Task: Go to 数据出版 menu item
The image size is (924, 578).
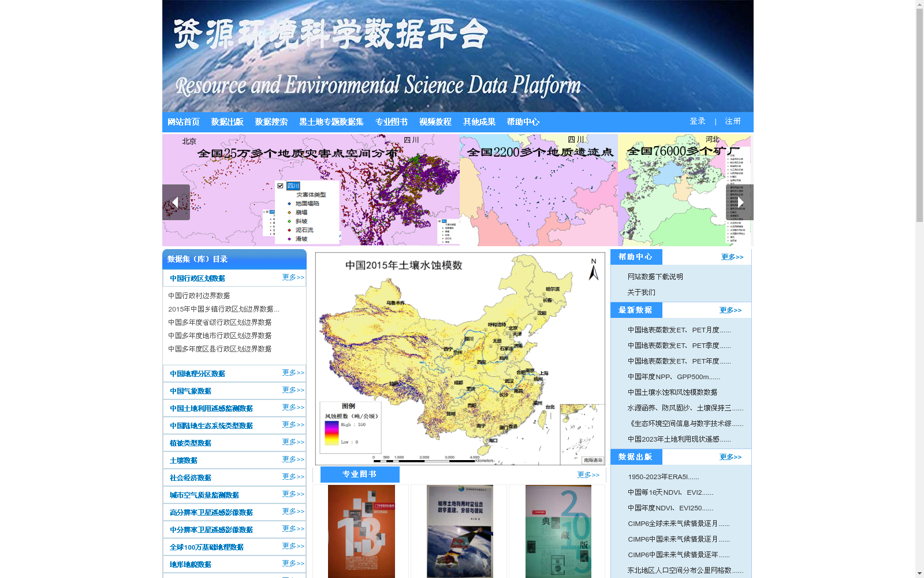Action: (228, 122)
